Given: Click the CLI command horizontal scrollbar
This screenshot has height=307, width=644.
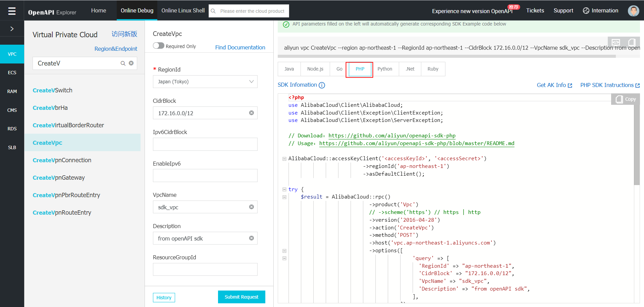Looking at the screenshot, I should pos(447,56).
